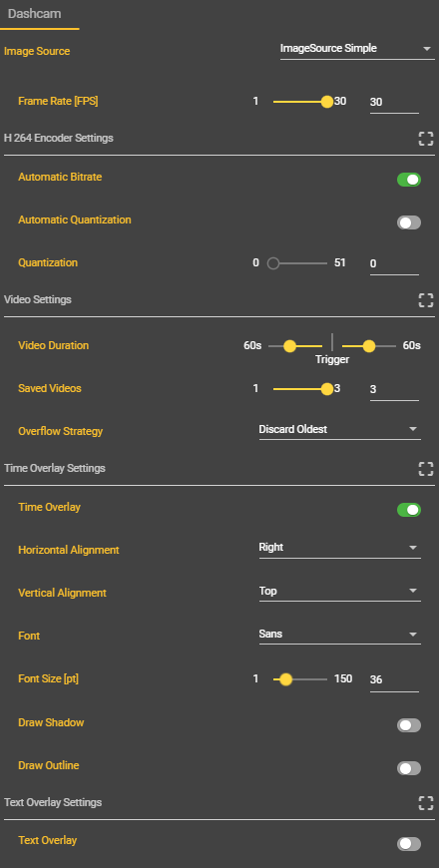Click the Saved Videos value input field
This screenshot has width=439, height=868.
click(394, 390)
